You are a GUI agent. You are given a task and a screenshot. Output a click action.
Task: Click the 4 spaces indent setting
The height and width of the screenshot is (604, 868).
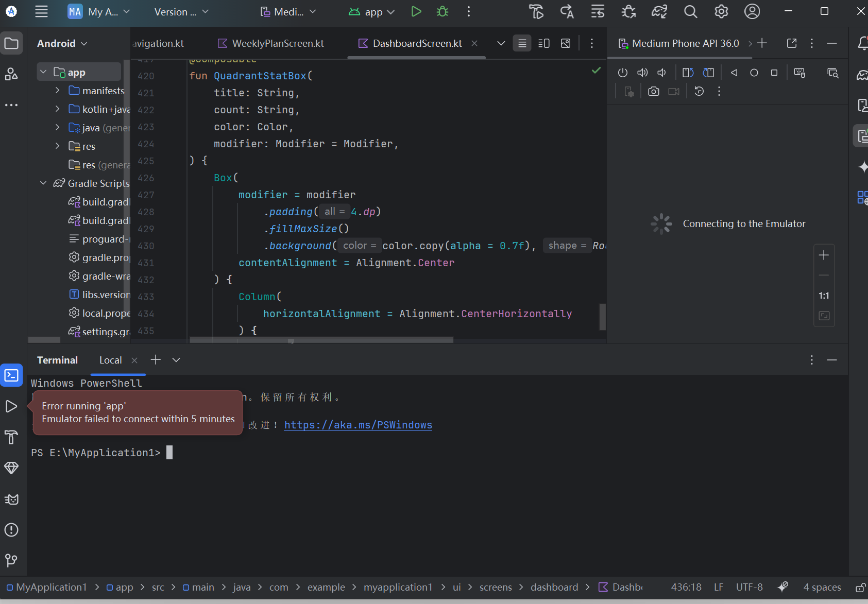click(x=822, y=588)
